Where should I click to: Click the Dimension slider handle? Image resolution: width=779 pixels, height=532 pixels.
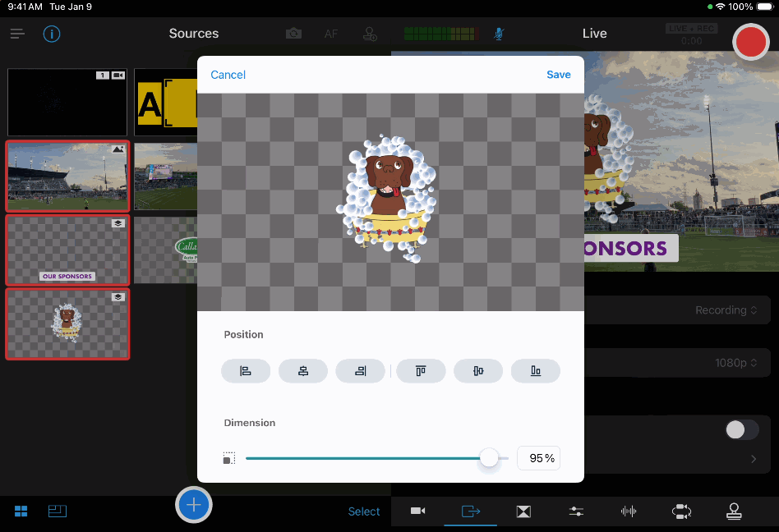(489, 458)
